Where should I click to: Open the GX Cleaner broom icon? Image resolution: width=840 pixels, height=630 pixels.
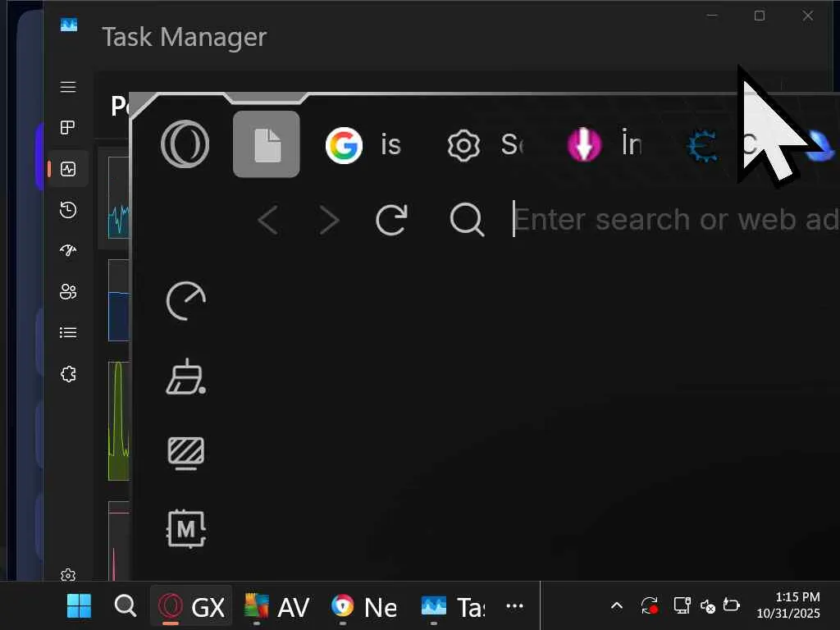coord(186,377)
